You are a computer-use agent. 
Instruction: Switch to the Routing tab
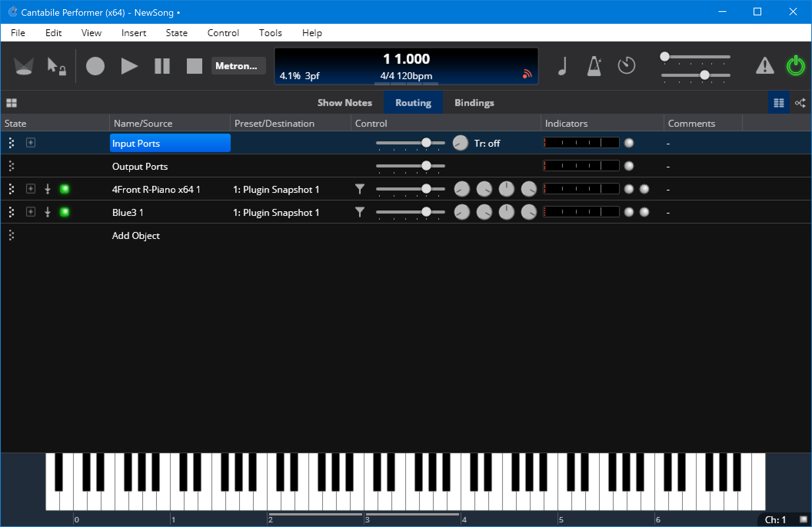pyautogui.click(x=413, y=103)
